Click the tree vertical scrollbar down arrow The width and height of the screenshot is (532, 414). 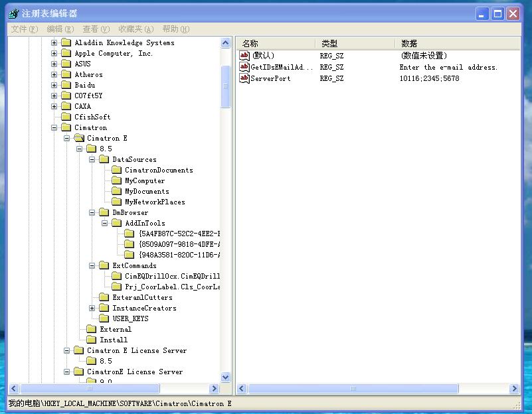(226, 377)
